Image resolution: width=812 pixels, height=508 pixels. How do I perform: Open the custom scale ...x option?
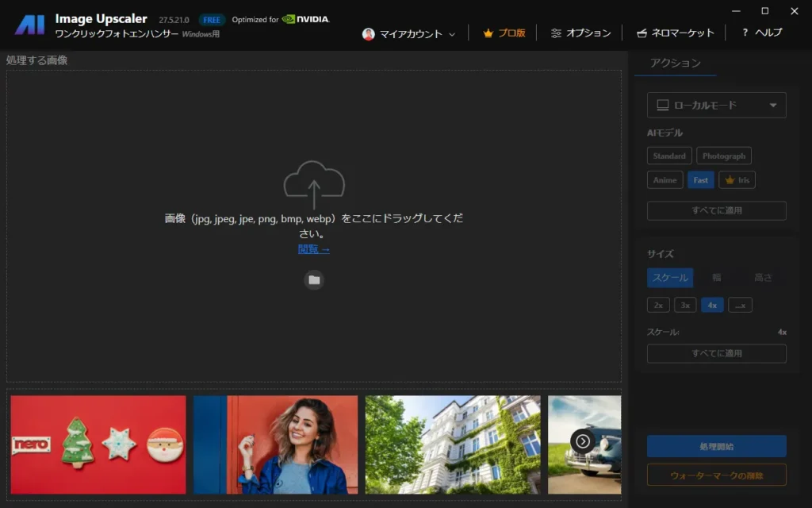point(740,305)
